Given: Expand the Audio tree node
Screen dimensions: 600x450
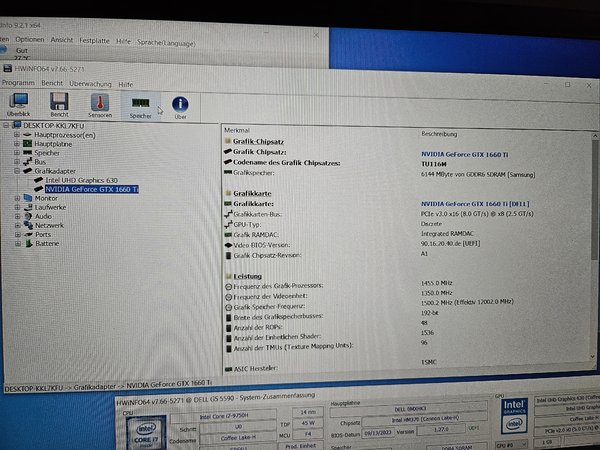Looking at the screenshot, I should [17, 216].
